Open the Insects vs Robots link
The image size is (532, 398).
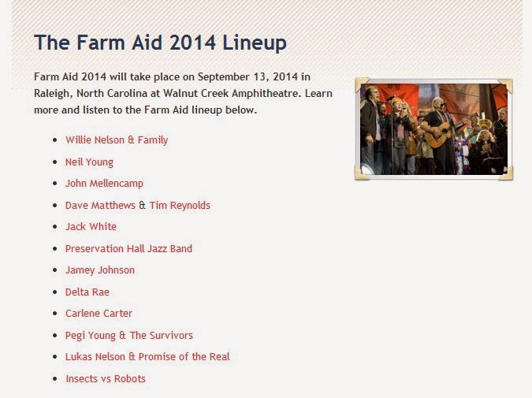coord(106,379)
